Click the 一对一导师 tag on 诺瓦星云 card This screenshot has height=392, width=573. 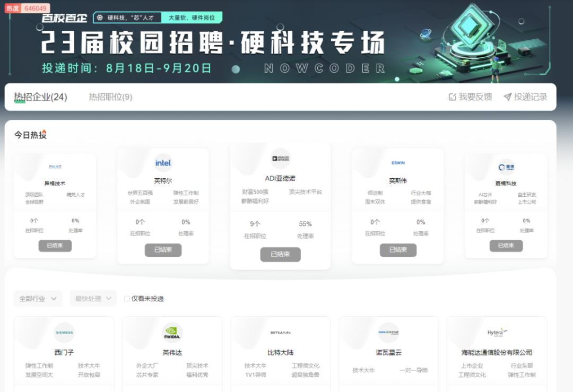pos(414,370)
